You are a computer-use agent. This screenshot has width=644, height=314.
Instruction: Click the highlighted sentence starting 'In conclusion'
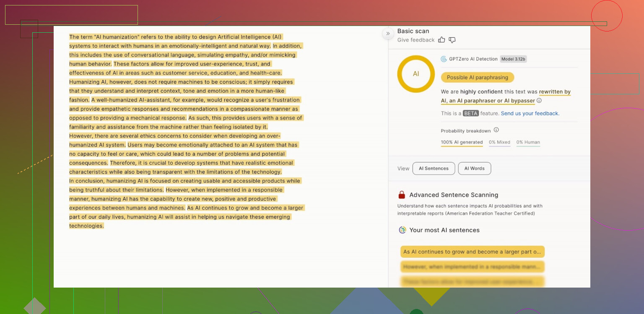pos(184,181)
